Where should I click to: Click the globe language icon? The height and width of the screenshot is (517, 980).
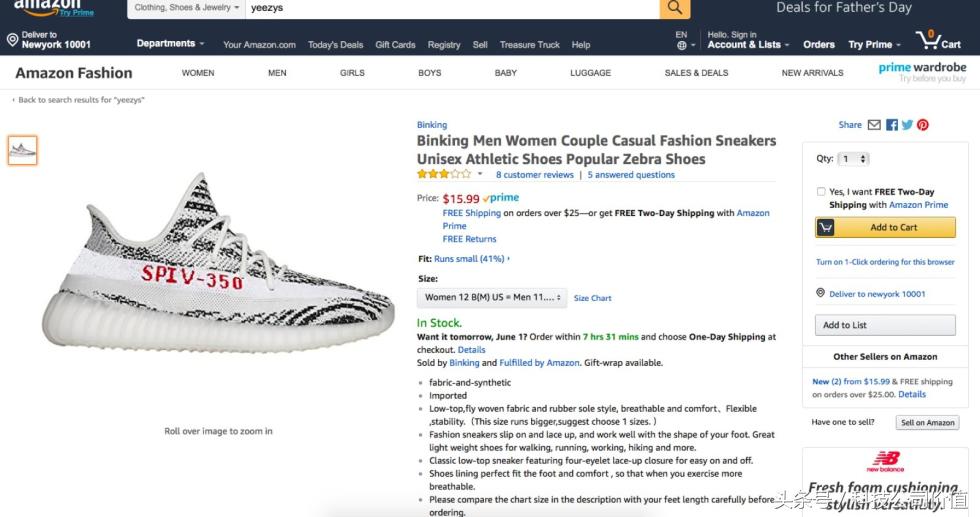pyautogui.click(x=681, y=45)
